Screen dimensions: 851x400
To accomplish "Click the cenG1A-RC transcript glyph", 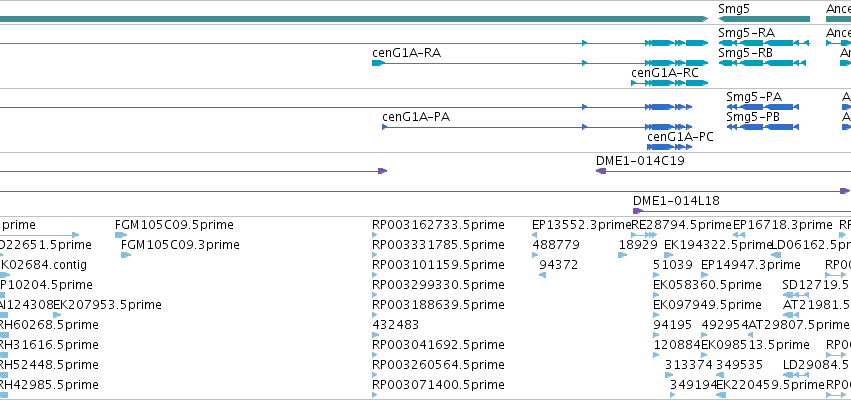I will (x=670, y=83).
